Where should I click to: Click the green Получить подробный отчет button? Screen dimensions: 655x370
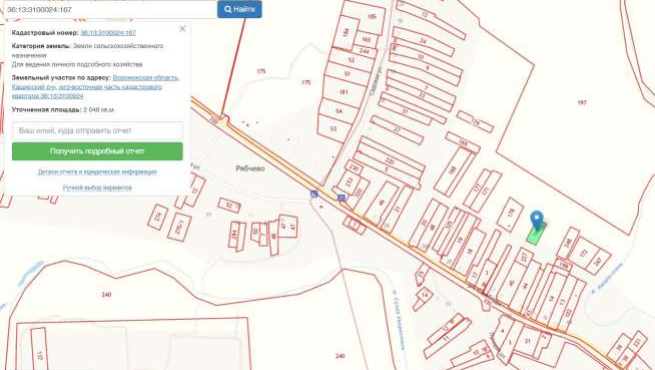pos(97,151)
